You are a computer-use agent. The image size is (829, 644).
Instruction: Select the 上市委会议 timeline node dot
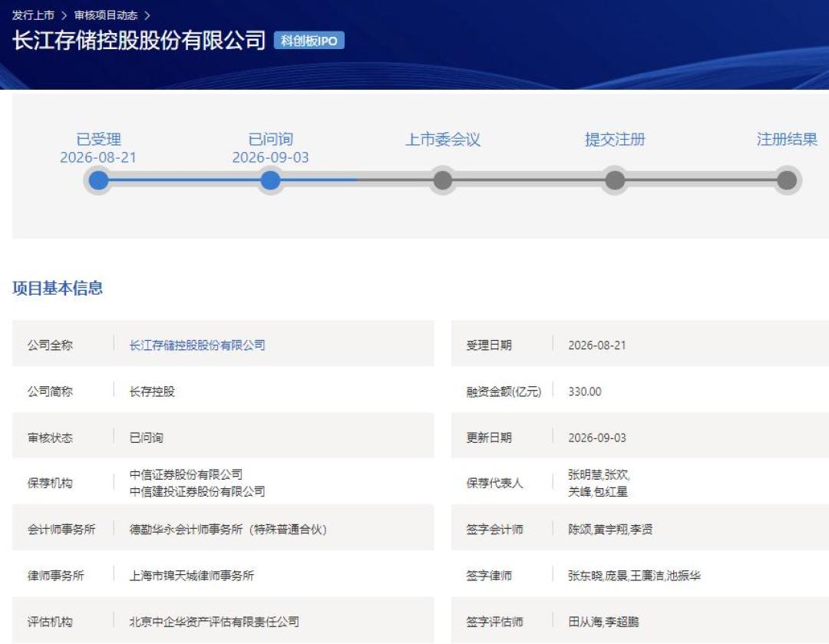tap(443, 180)
